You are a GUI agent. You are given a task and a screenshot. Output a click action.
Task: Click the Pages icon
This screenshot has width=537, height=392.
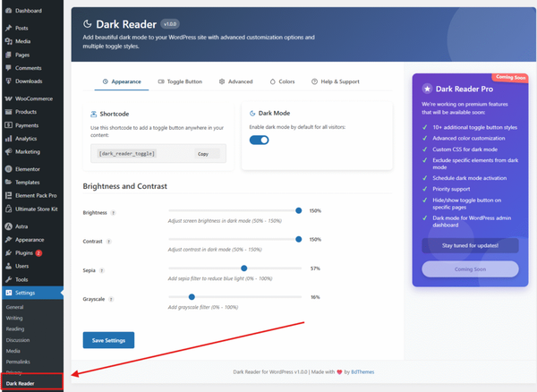pyautogui.click(x=9, y=55)
